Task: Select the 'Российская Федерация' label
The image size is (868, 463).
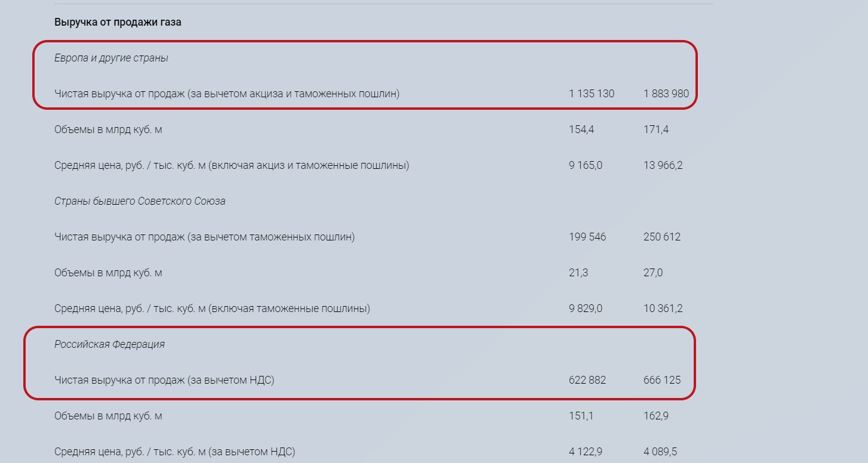Action: point(109,344)
